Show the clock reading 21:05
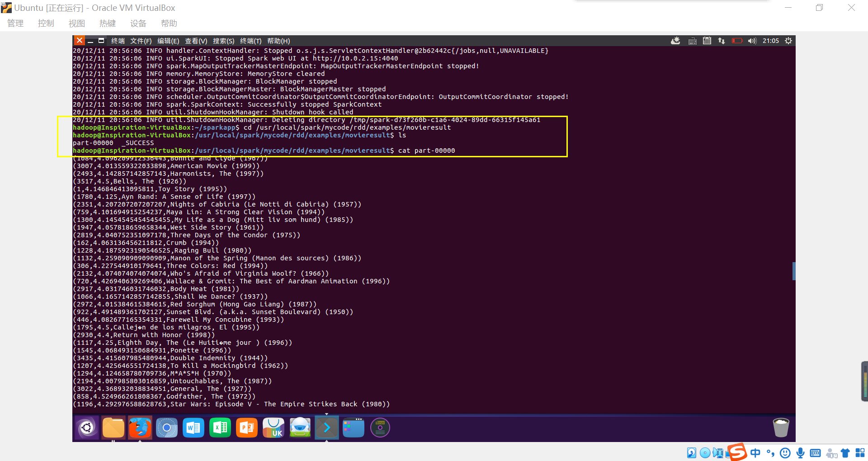 pos(771,41)
